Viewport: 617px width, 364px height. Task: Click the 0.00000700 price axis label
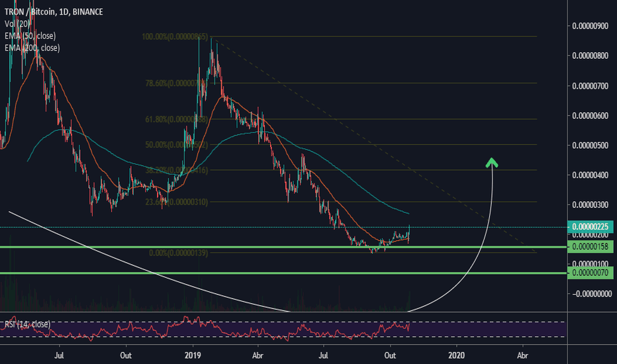[591, 86]
